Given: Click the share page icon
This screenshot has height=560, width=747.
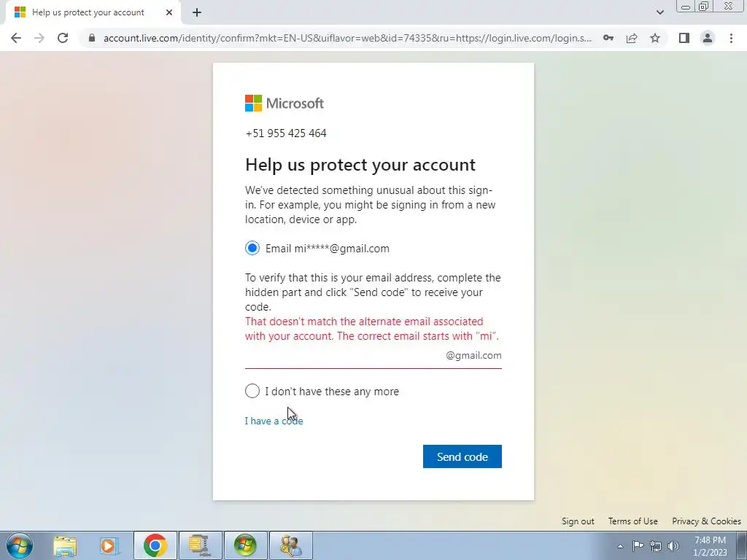Looking at the screenshot, I should (632, 38).
